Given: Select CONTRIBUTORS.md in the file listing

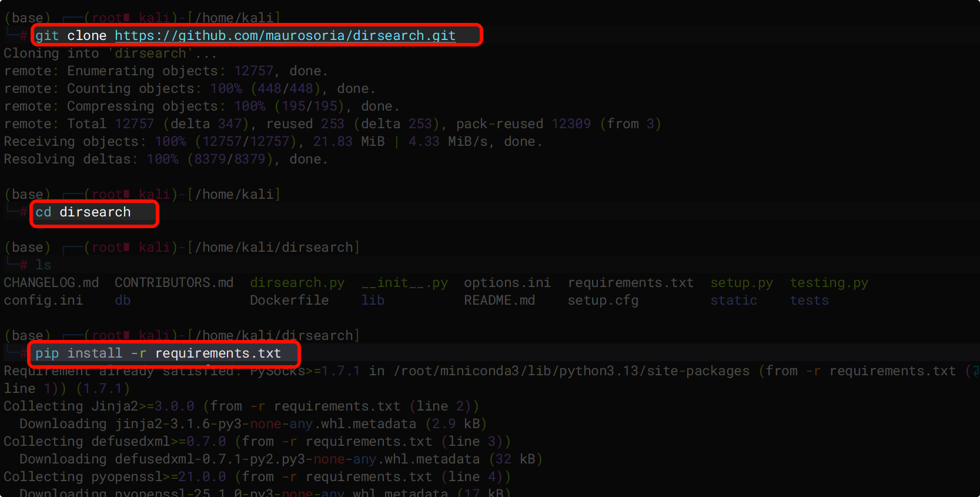Looking at the screenshot, I should point(174,283).
